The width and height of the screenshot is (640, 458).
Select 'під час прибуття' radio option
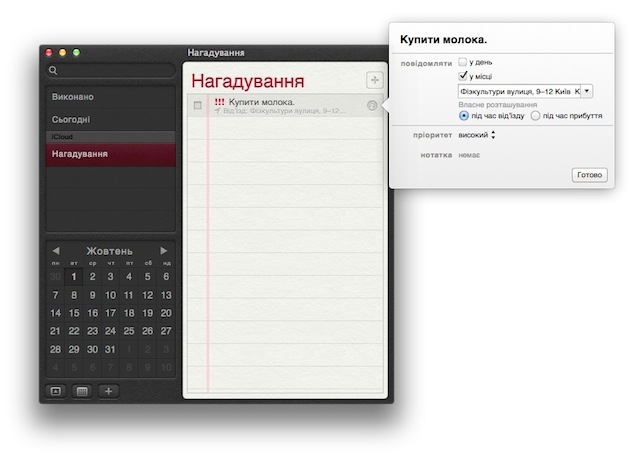(x=535, y=116)
